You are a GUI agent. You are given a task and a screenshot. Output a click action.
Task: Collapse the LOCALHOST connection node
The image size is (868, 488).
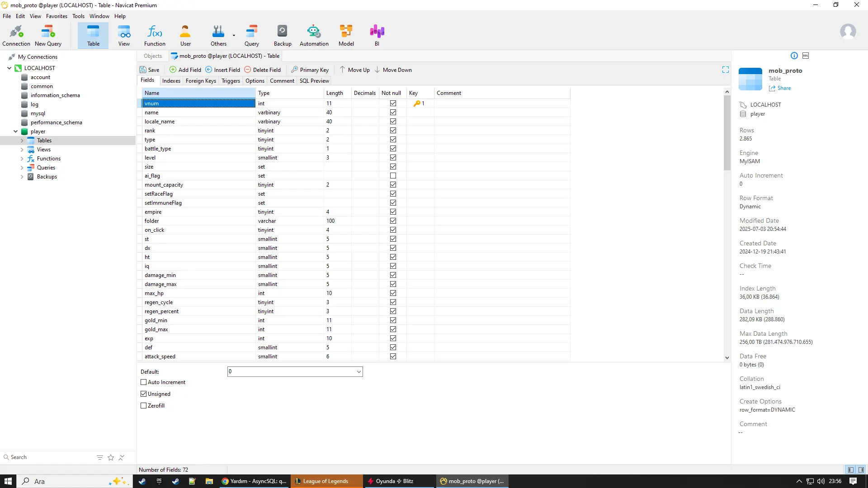click(9, 68)
